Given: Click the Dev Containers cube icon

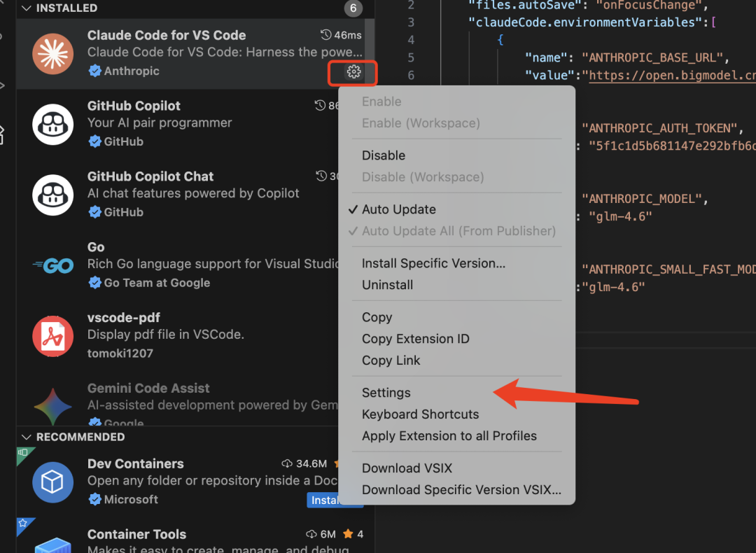Looking at the screenshot, I should tap(53, 482).
